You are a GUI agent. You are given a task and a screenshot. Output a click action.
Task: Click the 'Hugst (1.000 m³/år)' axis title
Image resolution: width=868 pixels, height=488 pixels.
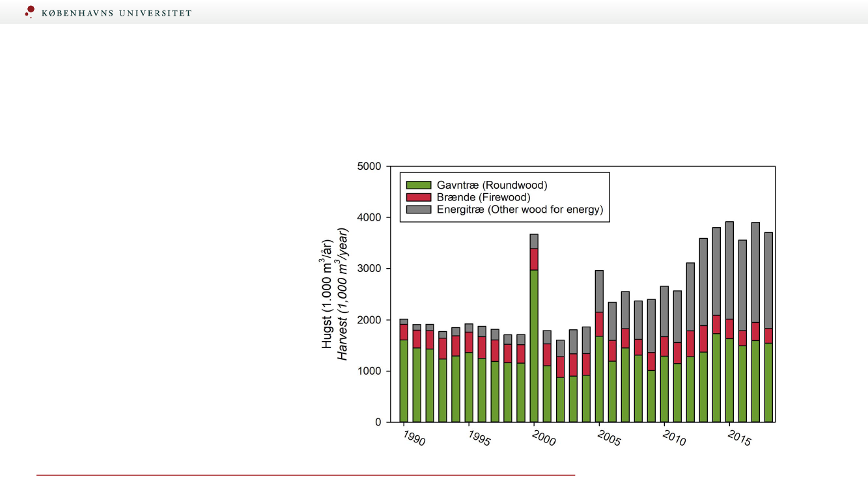pos(328,294)
